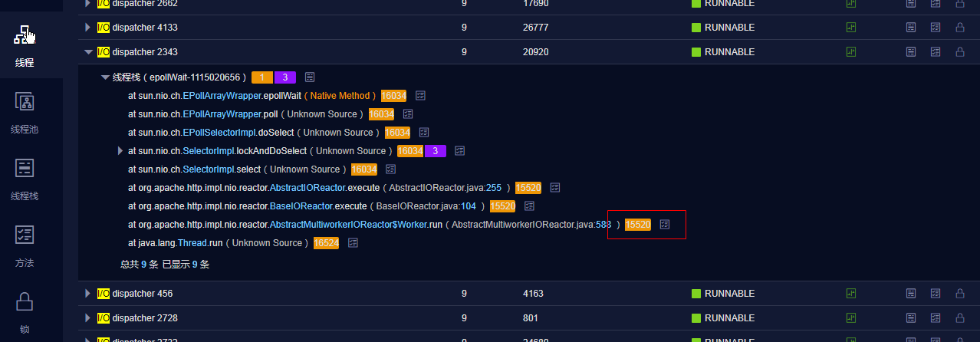
Task: Collapse the I/O dispatcher 2343 row
Action: tap(87, 52)
